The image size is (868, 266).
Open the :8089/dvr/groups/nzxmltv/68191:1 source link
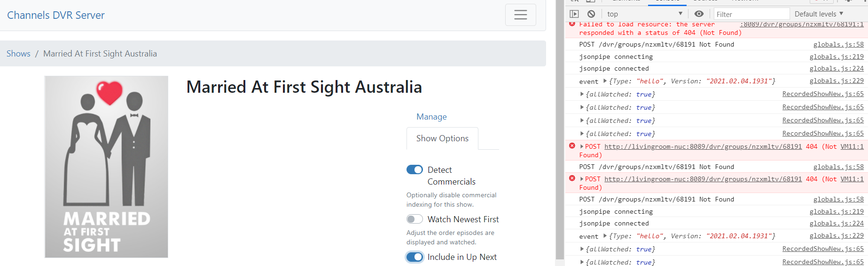[801, 24]
